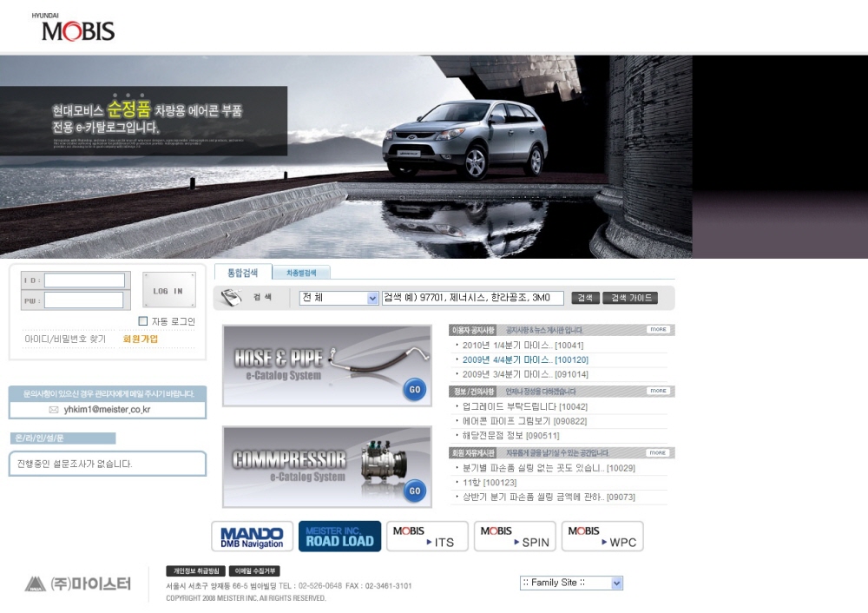868x613 pixels.
Task: Click the envelope icon beside yhkim1 email
Action: [54, 410]
